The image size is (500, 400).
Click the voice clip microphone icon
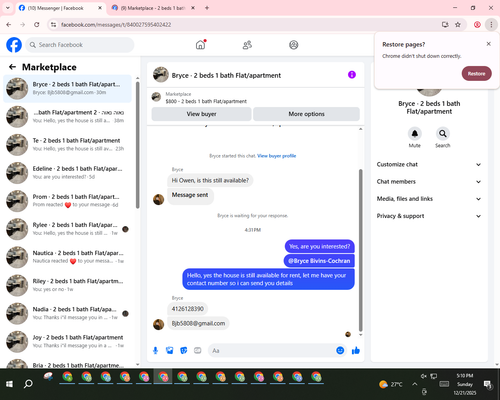tap(155, 350)
